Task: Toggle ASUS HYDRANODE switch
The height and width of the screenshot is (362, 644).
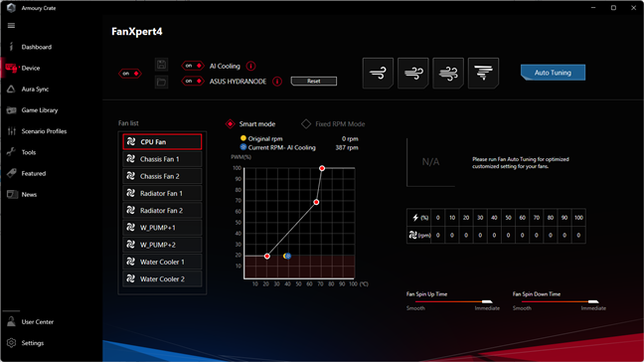Action: 193,81
